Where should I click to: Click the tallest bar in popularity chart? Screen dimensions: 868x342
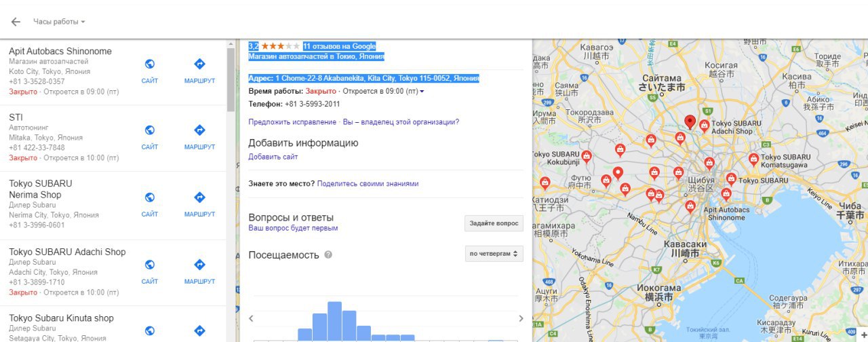pos(334,321)
